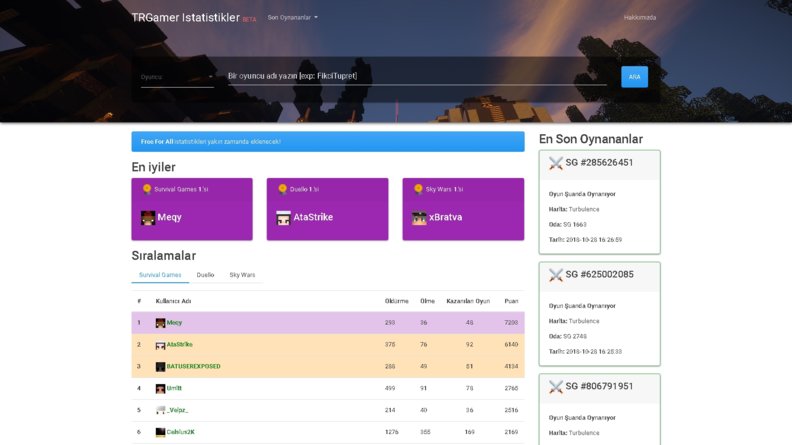Screen dimensions: 792x445
Task: Click the trophy icon on Sky Wars card
Action: 418,189
